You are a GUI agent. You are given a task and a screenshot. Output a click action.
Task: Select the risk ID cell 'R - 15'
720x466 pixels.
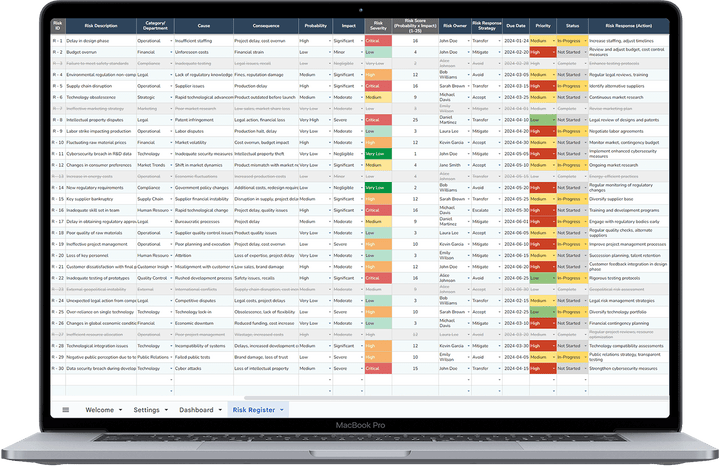click(58, 199)
